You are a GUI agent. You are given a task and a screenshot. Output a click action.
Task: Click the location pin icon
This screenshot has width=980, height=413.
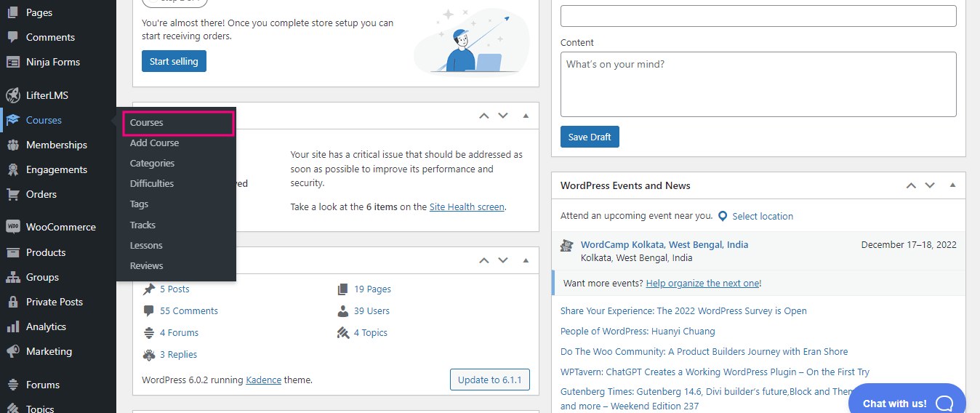pos(723,216)
